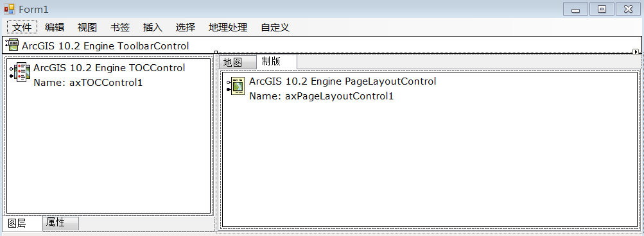Click 'Name: axTOCControl1' label
Screen dimensions: 644x236
88,83
